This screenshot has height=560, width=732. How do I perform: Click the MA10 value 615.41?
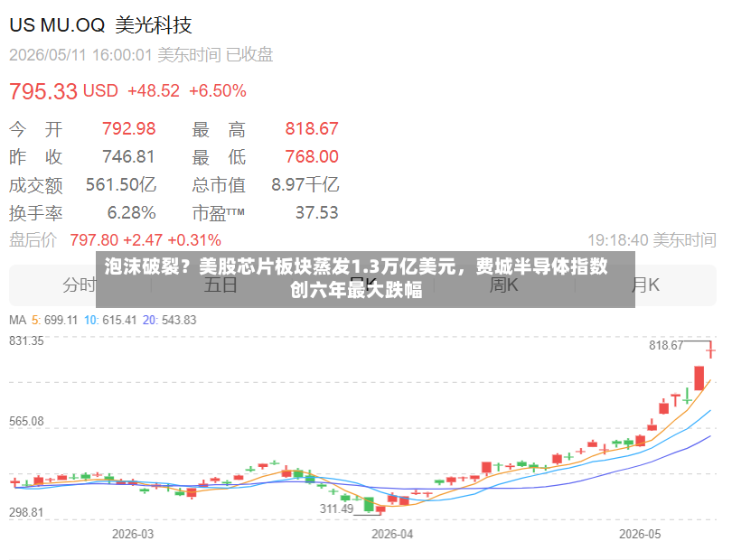[x=119, y=320]
